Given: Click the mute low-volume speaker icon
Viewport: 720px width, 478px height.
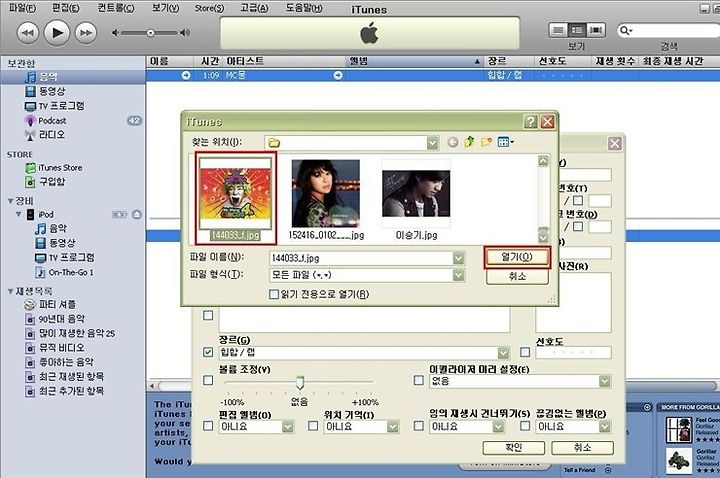Looking at the screenshot, I should coord(115,33).
